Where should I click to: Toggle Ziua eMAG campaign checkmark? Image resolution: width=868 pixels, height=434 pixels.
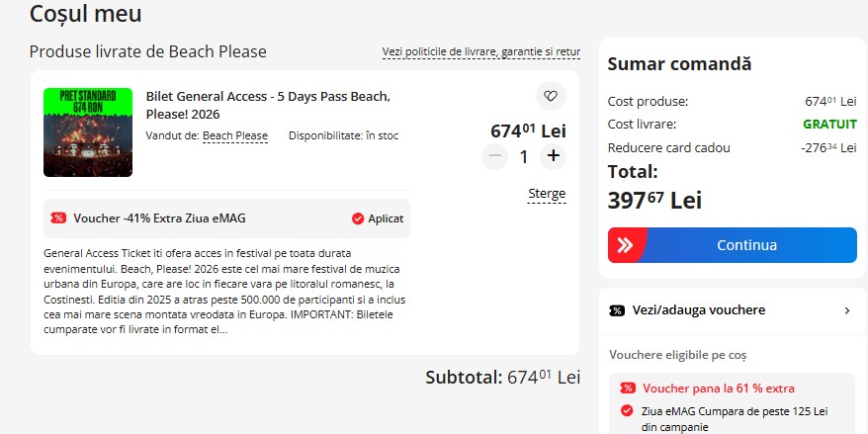pos(626,410)
